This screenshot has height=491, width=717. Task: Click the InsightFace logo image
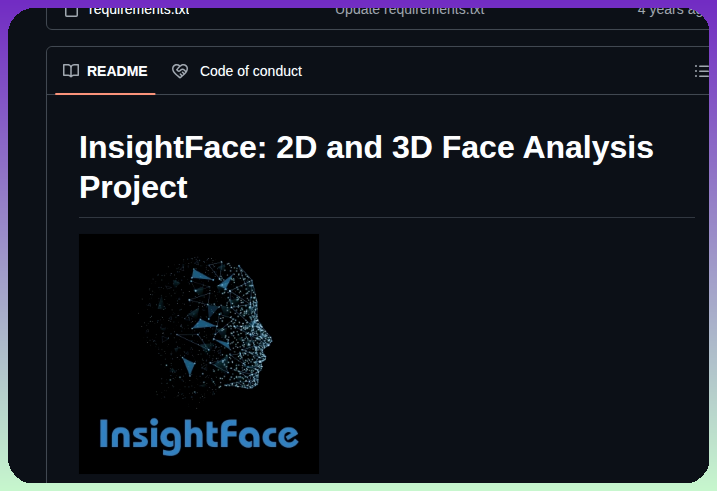point(199,354)
